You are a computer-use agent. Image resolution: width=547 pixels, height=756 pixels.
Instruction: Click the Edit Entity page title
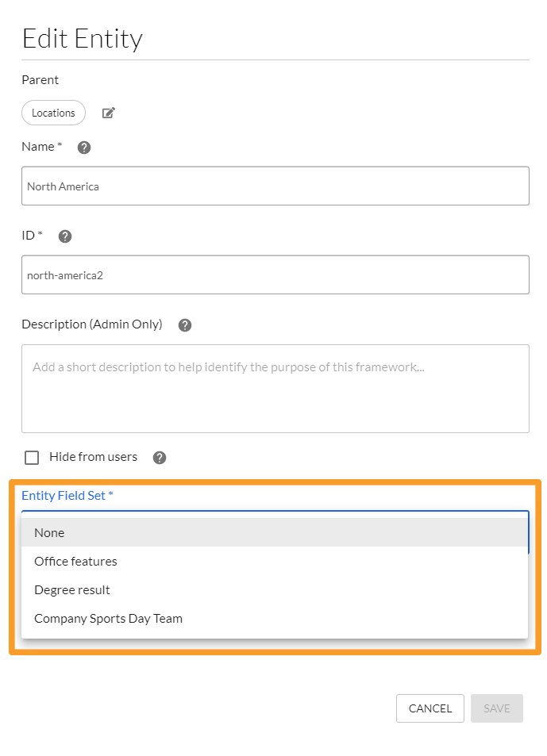pyautogui.click(x=83, y=37)
